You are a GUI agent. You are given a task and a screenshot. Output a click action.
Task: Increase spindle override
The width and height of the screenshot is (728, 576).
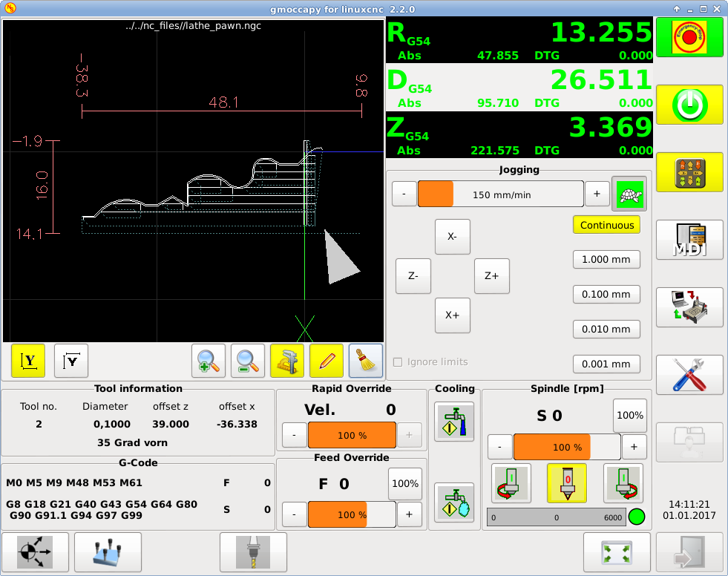pos(634,447)
